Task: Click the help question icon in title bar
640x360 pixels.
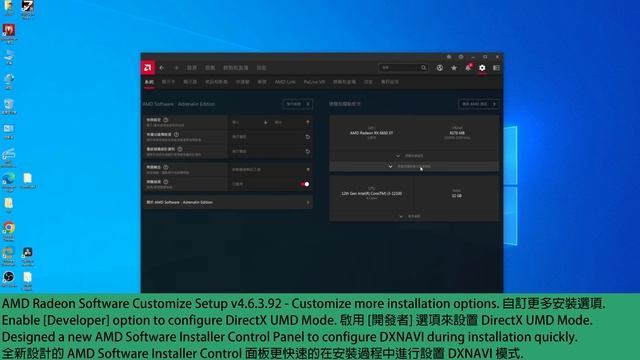Action: [461, 57]
